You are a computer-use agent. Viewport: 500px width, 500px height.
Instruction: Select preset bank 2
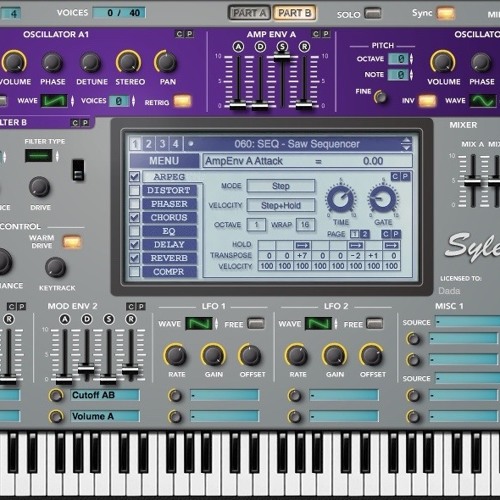click(149, 144)
